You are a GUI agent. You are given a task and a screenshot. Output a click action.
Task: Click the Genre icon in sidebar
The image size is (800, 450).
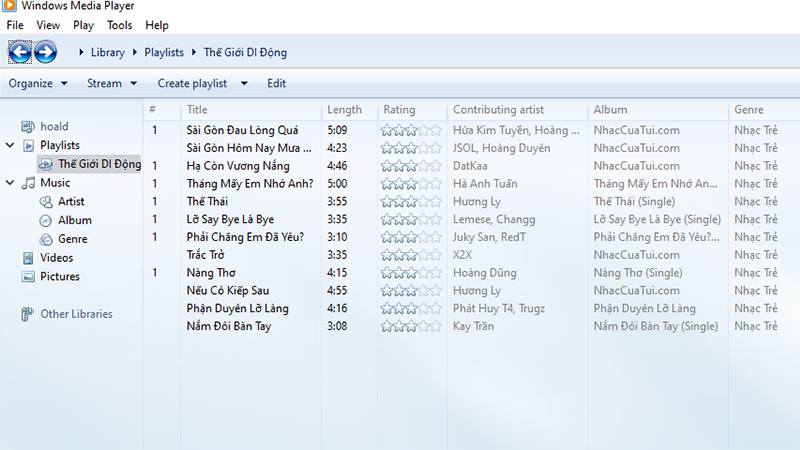46,239
